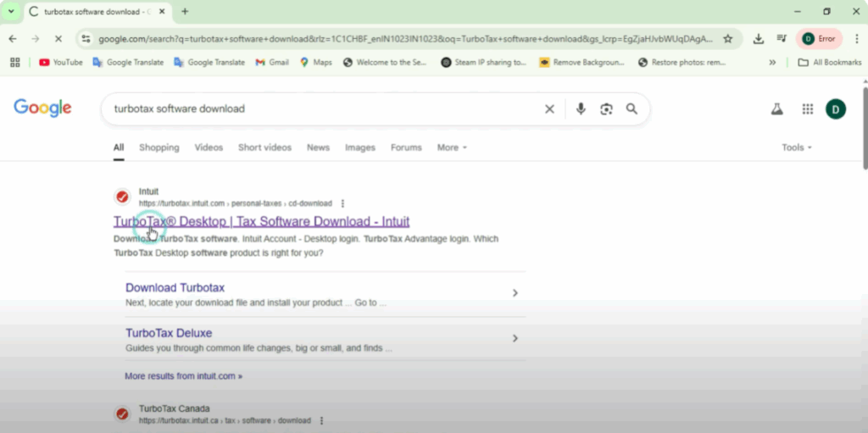Open the apps grid in the bookmarks bar
The image size is (868, 433).
(x=15, y=63)
